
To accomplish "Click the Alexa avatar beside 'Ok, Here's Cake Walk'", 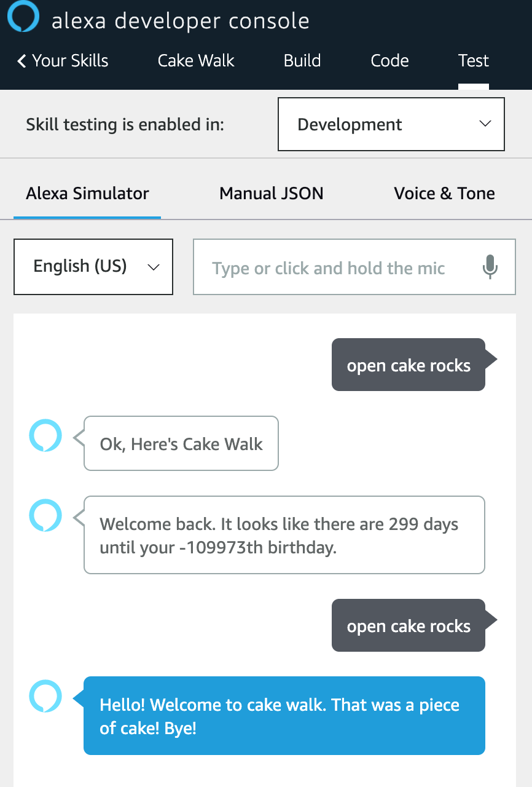I will point(46,435).
